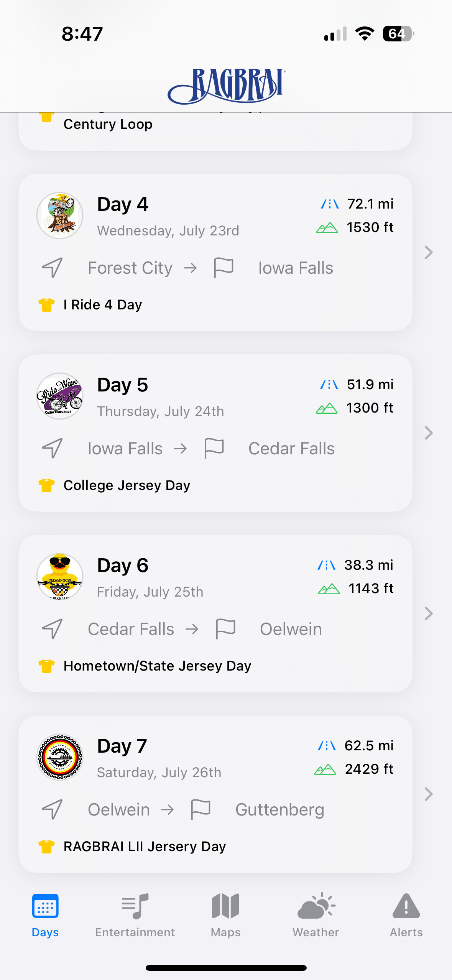Click the Day 6 elevation mountain icon

point(329,589)
